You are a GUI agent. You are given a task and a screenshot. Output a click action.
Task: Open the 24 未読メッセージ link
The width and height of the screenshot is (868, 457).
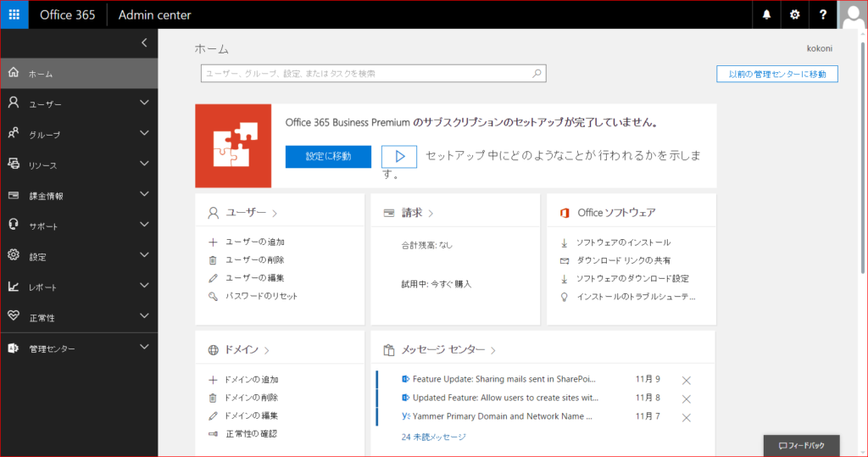pyautogui.click(x=433, y=437)
